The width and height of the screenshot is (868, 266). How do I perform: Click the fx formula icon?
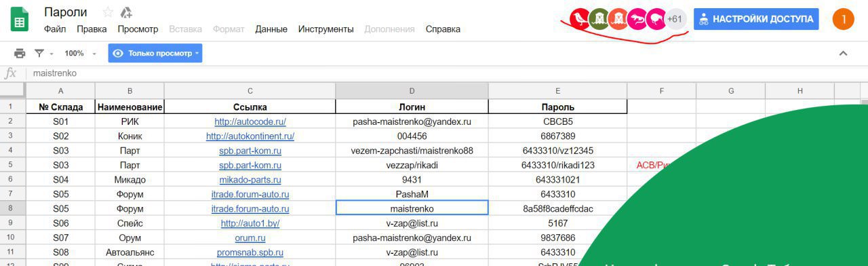pyautogui.click(x=11, y=73)
